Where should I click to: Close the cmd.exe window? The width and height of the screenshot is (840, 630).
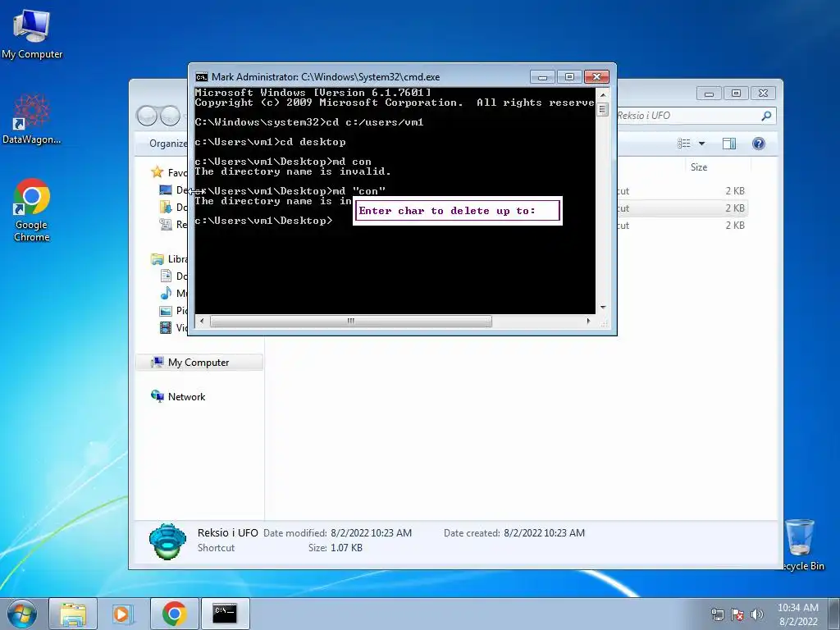[x=596, y=77]
